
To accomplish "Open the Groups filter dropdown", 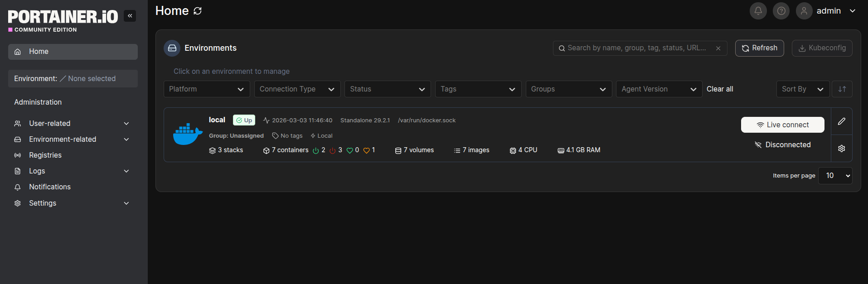I will coord(569,89).
